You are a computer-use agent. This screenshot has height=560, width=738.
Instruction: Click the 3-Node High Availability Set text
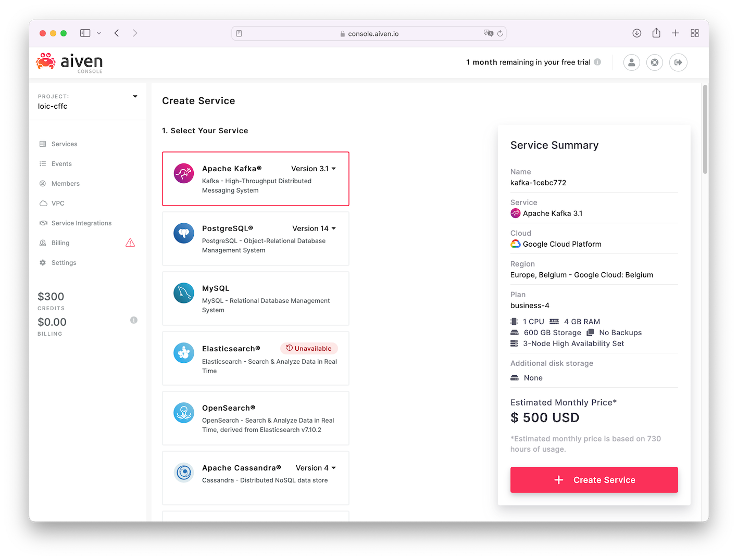coord(573,343)
